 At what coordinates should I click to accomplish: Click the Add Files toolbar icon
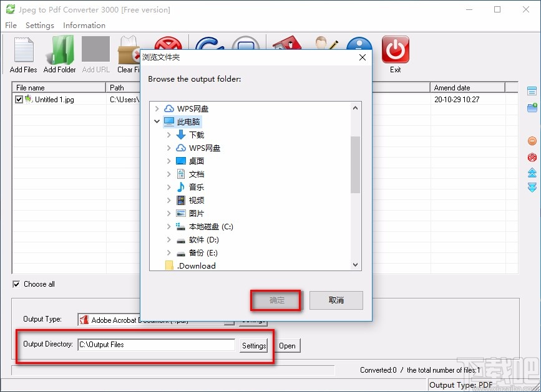coord(22,50)
